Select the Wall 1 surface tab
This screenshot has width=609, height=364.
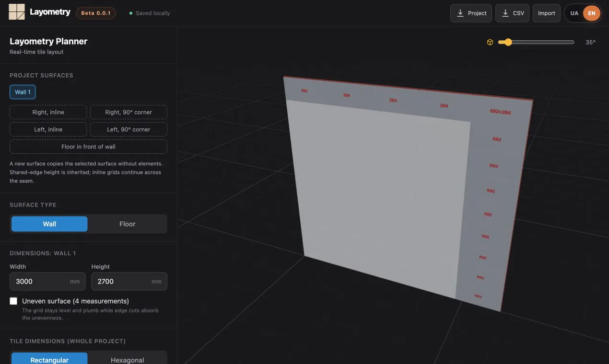tap(23, 92)
